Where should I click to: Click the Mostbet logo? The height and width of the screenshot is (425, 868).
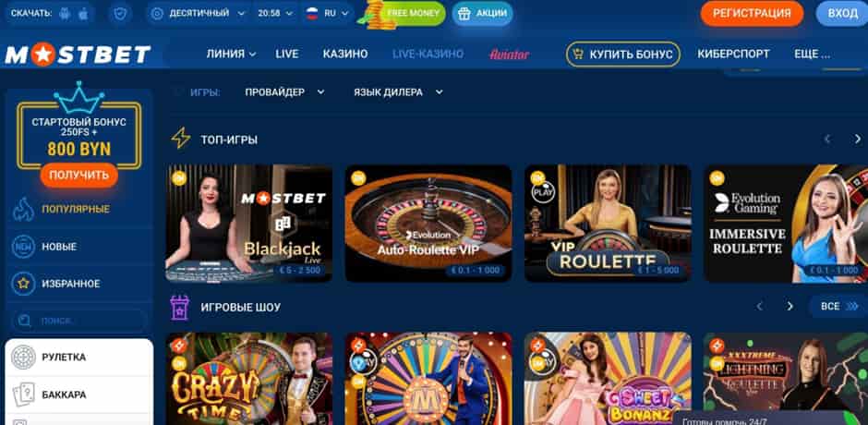[78, 55]
